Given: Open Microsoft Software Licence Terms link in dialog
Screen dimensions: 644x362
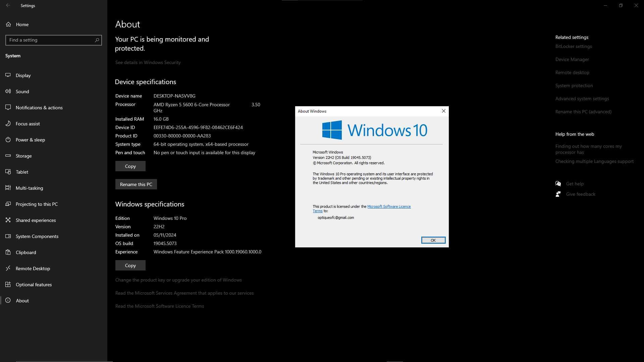Looking at the screenshot, I should 389,206.
